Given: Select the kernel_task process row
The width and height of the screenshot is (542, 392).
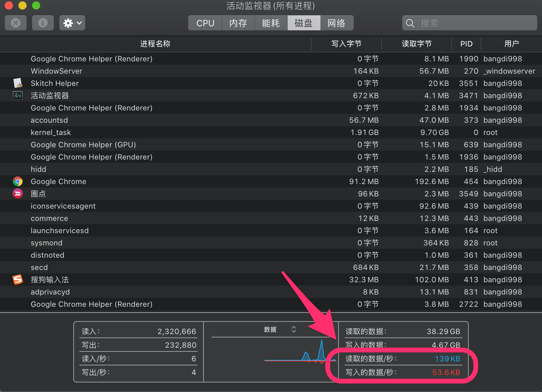Looking at the screenshot, I should point(170,132).
